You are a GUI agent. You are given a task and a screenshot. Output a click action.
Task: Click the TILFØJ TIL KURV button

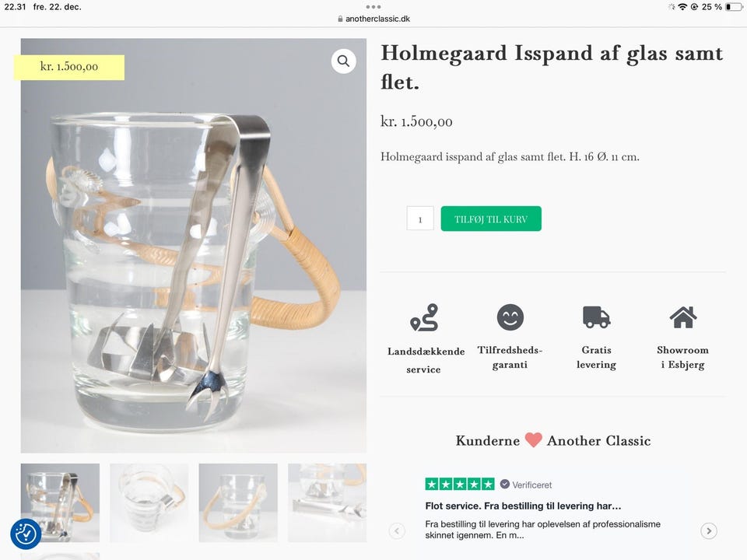point(491,219)
